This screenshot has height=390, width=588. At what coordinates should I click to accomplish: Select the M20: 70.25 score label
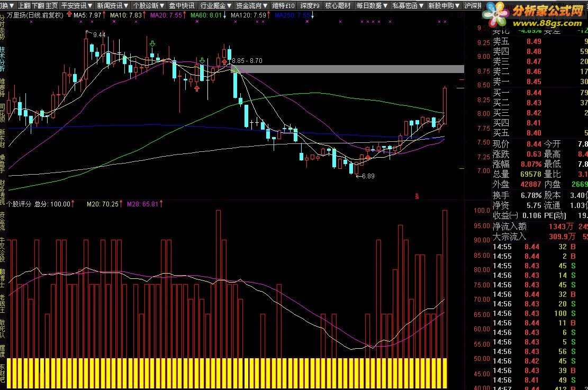pyautogui.click(x=102, y=204)
